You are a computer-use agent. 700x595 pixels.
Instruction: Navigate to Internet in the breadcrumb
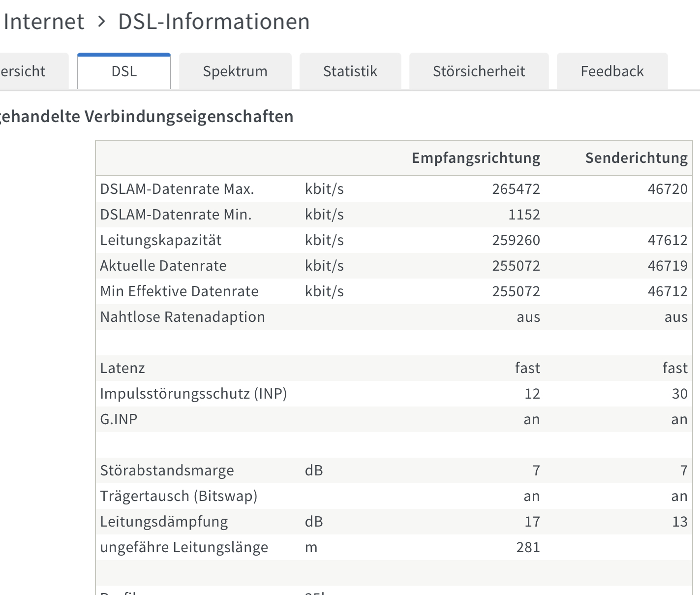[44, 22]
